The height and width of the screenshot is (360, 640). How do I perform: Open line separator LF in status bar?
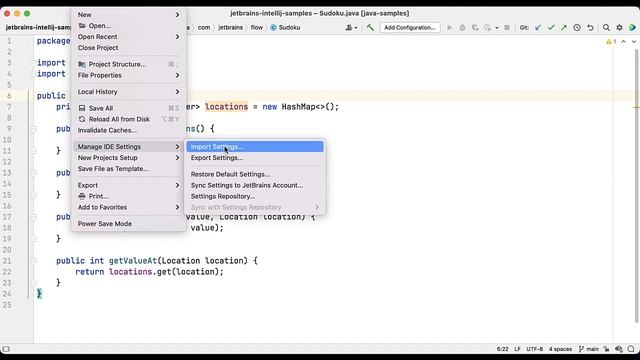tap(517, 349)
